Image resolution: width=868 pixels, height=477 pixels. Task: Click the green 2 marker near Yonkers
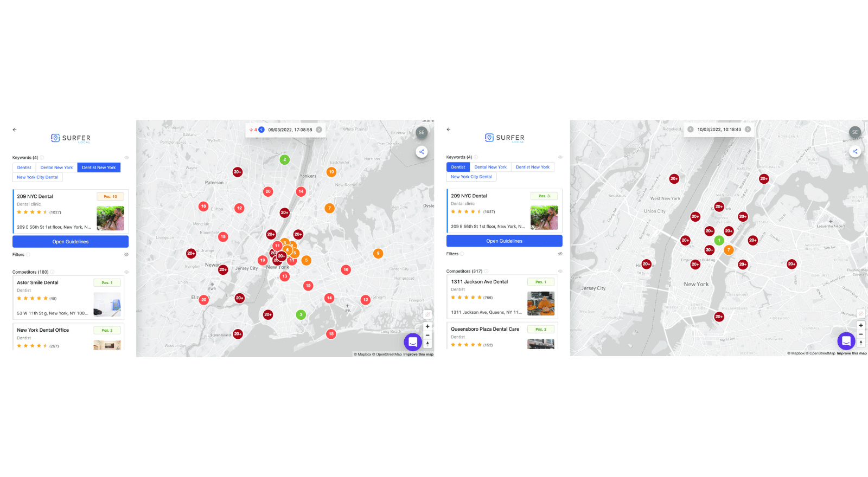pyautogui.click(x=284, y=159)
